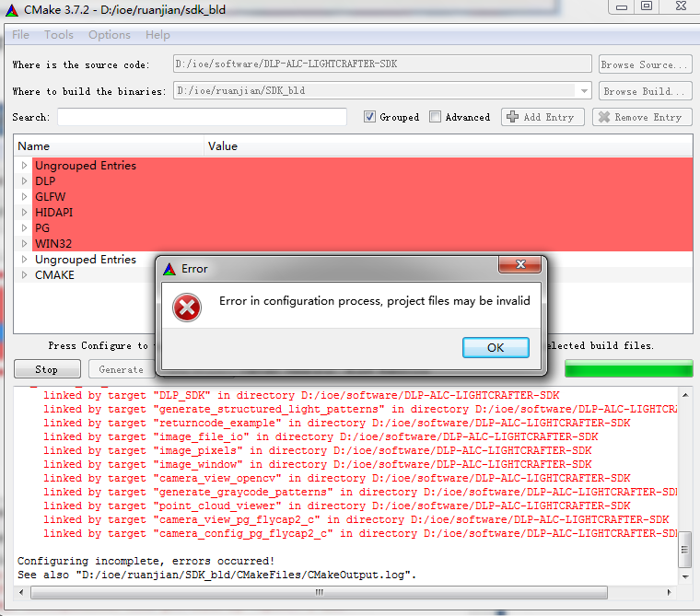Image resolution: width=700 pixels, height=616 pixels.
Task: Click log line for "camera_config_pg_flycap2_c"
Action: pyautogui.click(x=360, y=533)
